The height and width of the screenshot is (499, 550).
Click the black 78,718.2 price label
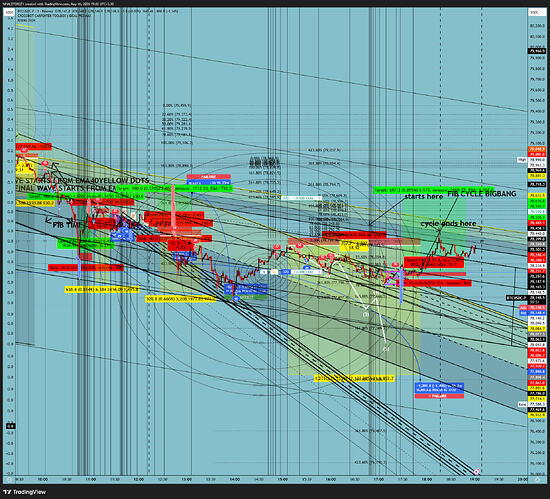click(x=537, y=184)
